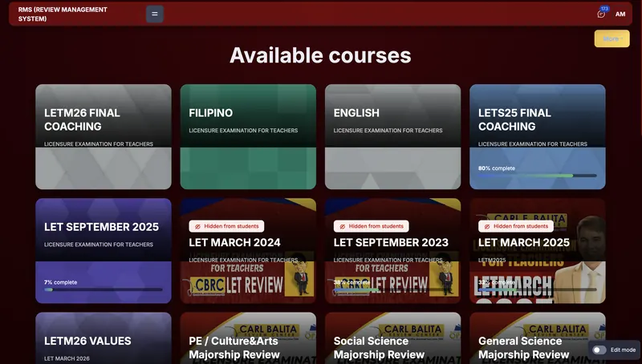This screenshot has width=642, height=364.
Task: Click Hidden from students badge on LET MARCH 2024
Action: [x=226, y=226]
